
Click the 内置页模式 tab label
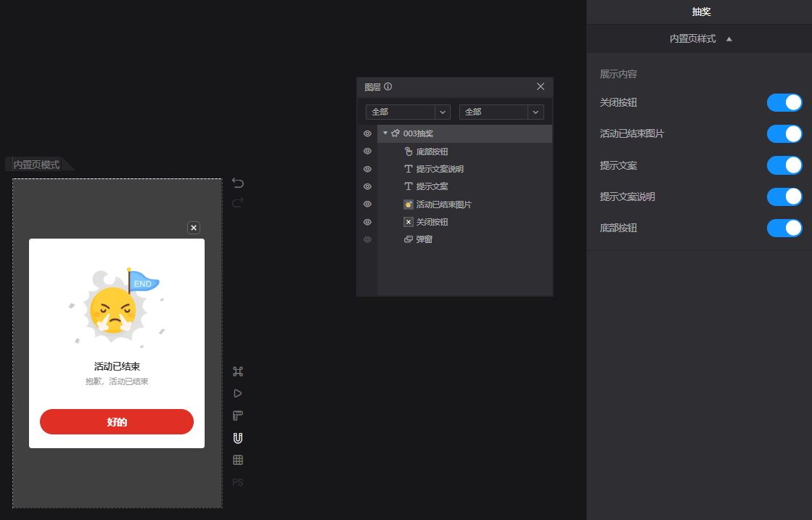click(36, 165)
